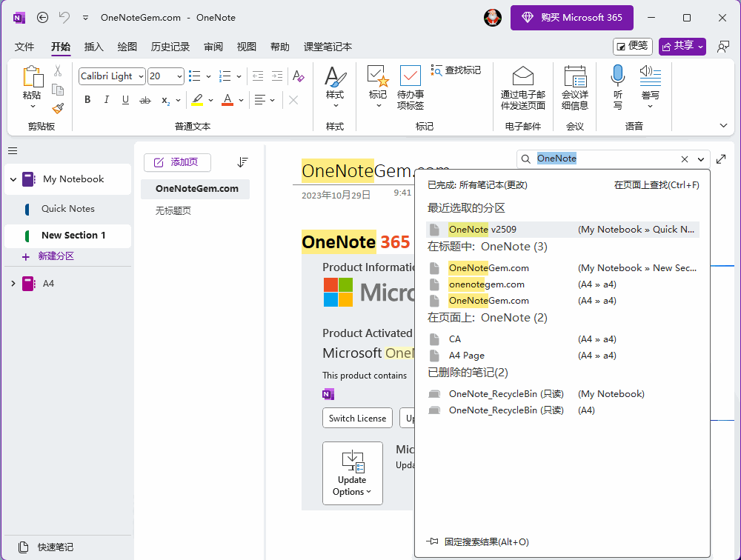Viewport: 741px width, 560px height.
Task: Toggle underline formatting
Action: pos(125,100)
